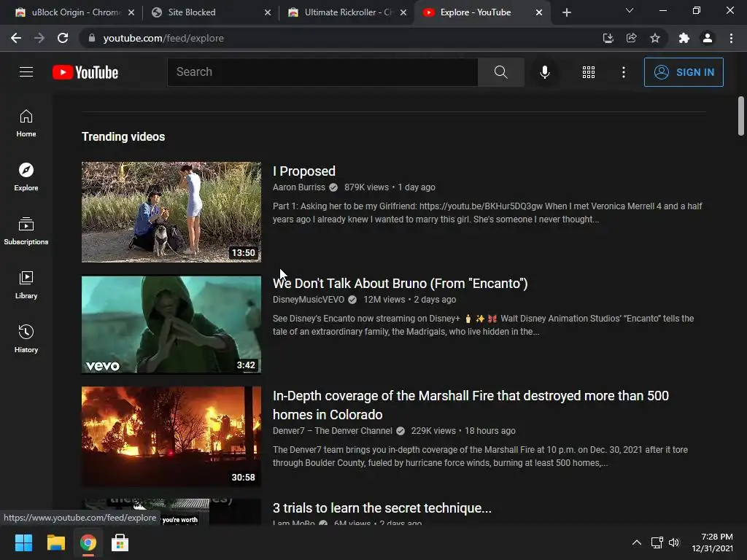Click the Trending videos heading
This screenshot has width=747, height=560.
click(123, 136)
